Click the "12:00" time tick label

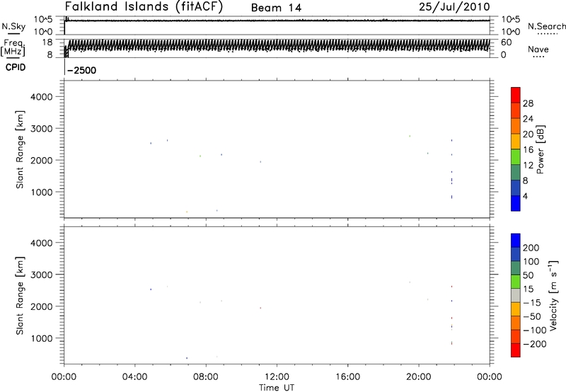pyautogui.click(x=277, y=377)
